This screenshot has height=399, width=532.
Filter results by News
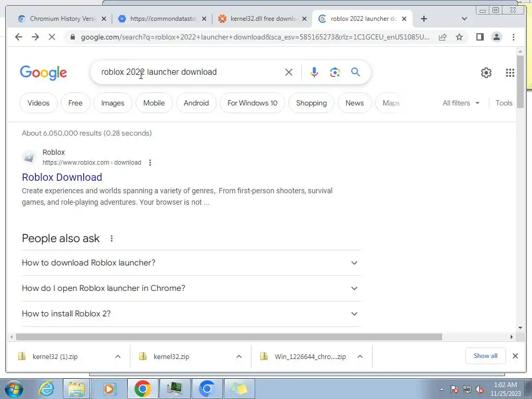point(354,103)
